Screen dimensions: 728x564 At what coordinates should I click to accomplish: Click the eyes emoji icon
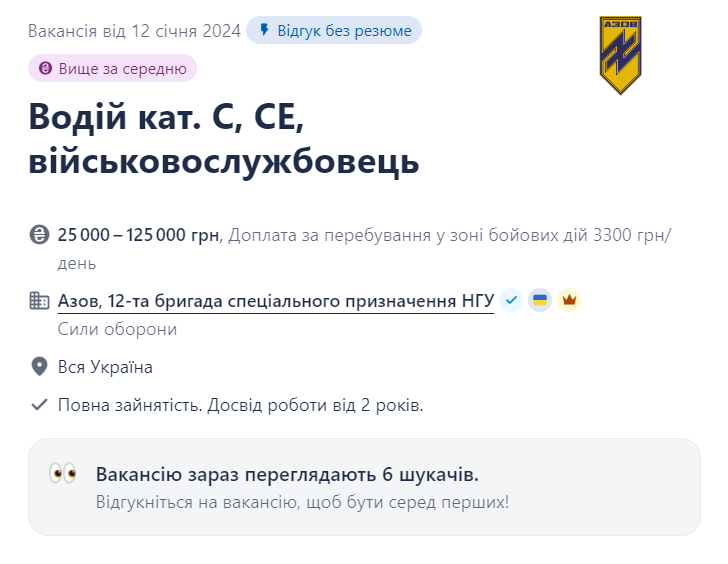click(x=62, y=474)
